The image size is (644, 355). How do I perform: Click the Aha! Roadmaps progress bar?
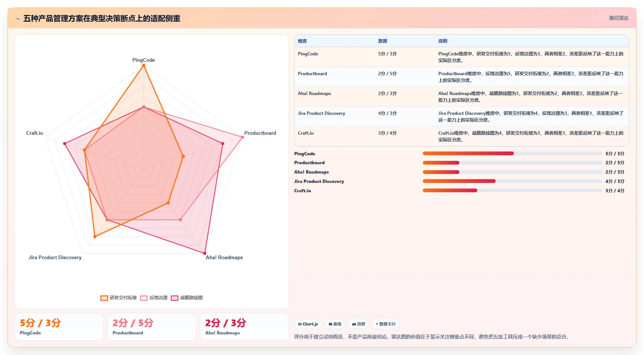(x=512, y=172)
